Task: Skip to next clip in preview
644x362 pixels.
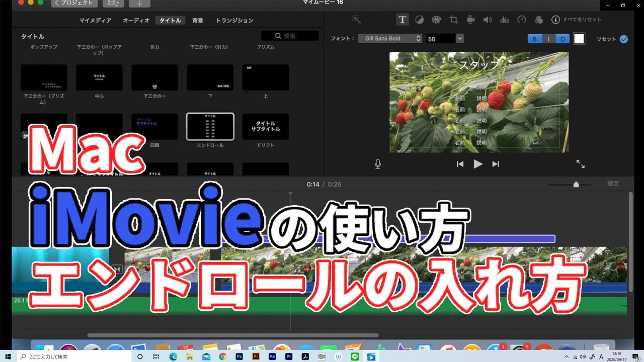Action: [x=496, y=164]
